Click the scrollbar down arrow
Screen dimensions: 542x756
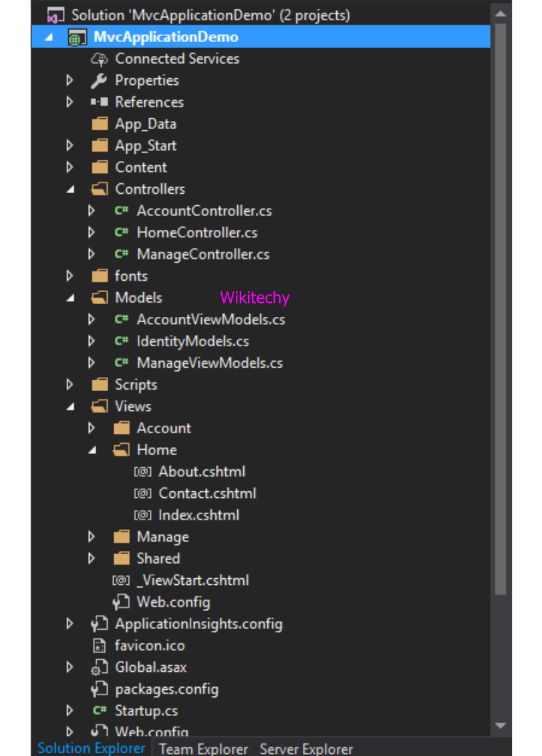500,726
